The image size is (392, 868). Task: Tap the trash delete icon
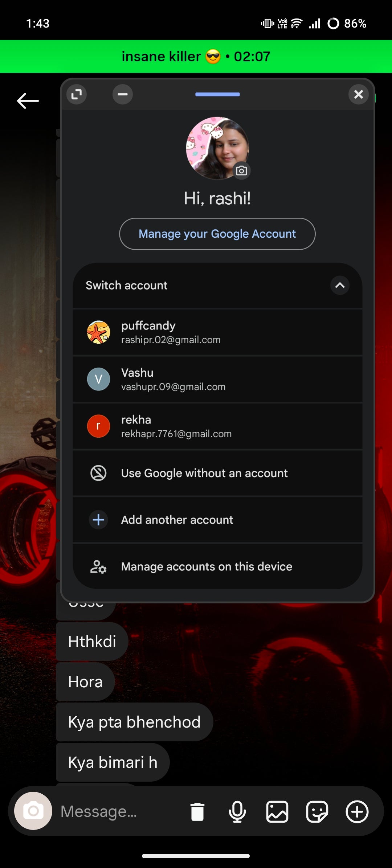197,812
